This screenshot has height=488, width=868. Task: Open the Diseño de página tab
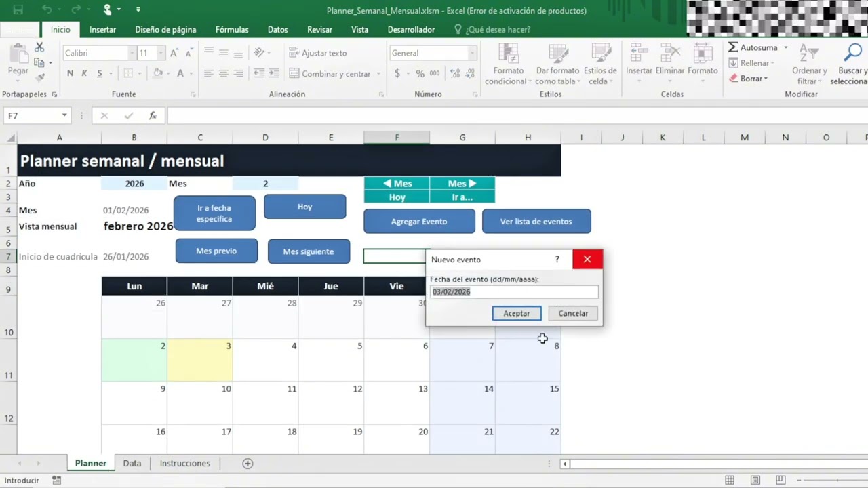point(165,29)
